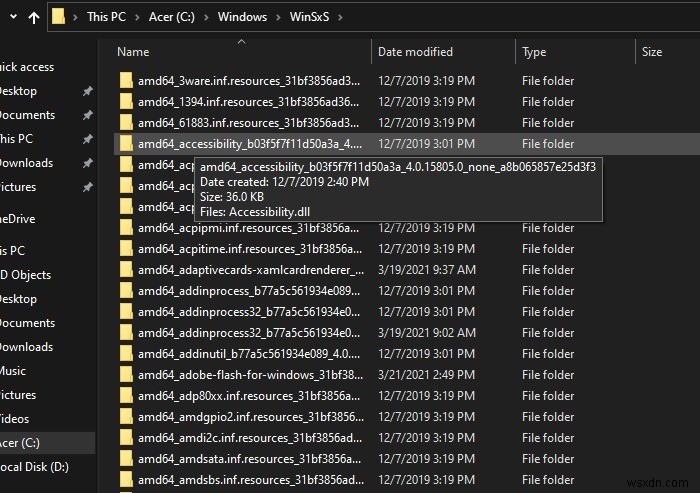This screenshot has width=700, height=493.
Task: Select Acer (C:) in the address breadcrumb
Action: click(171, 17)
